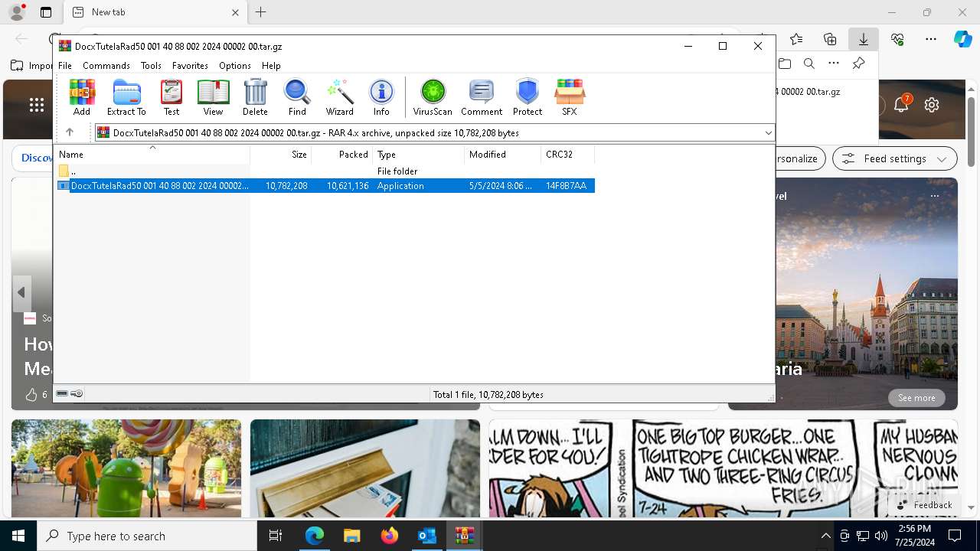Pin the Edge downloads panel
This screenshot has height=551, width=980.
pos(858,64)
